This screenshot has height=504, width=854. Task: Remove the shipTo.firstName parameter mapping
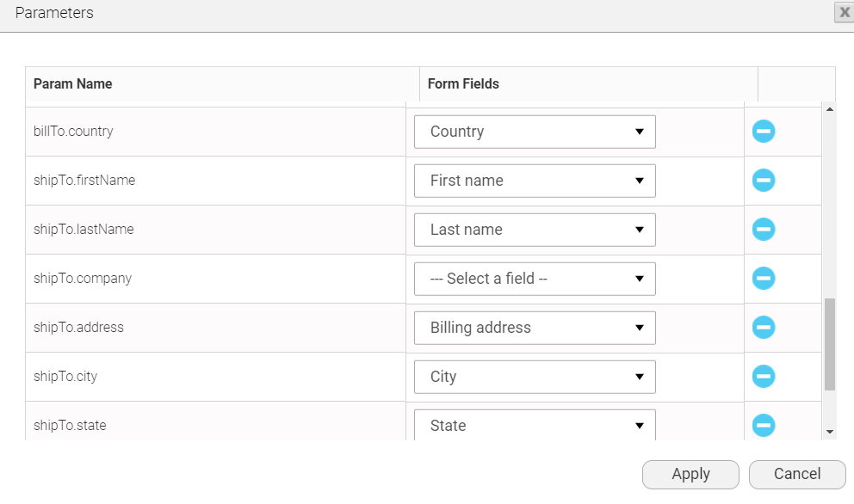click(x=763, y=181)
